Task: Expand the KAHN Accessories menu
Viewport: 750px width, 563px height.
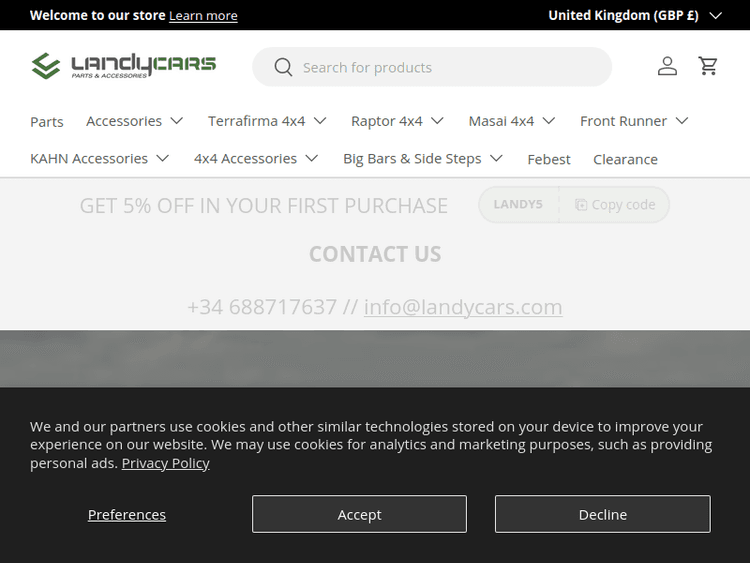Action: coord(100,159)
